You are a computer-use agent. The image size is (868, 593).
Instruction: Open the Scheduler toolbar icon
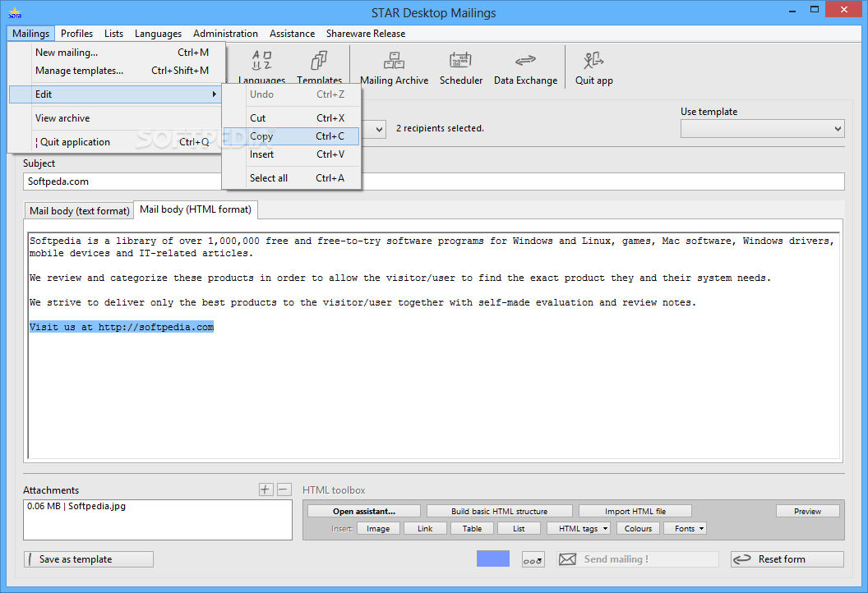pyautogui.click(x=460, y=67)
